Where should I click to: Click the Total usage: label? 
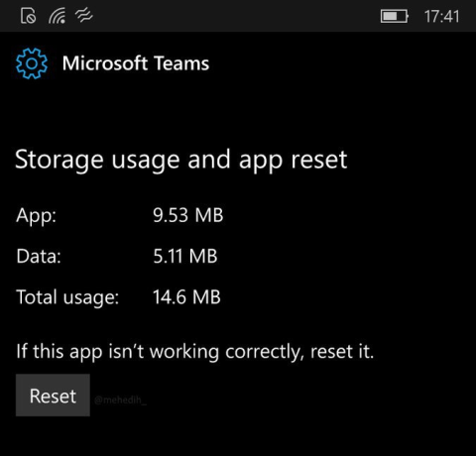pos(67,297)
